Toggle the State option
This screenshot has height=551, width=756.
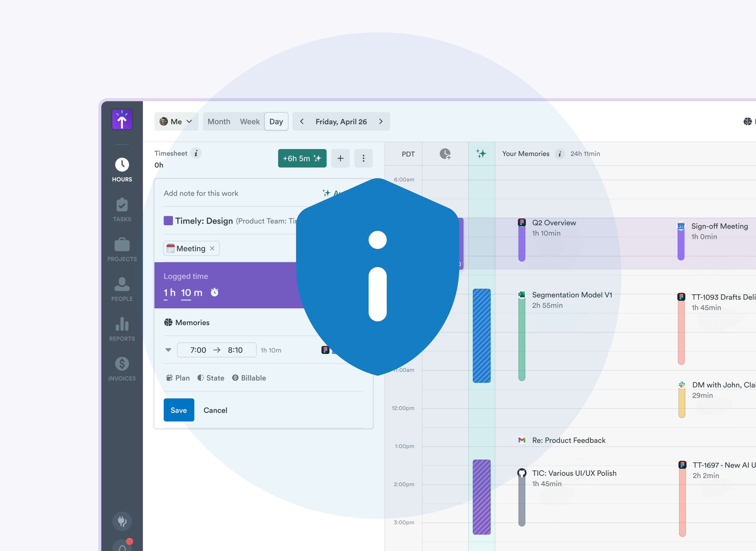pos(211,378)
